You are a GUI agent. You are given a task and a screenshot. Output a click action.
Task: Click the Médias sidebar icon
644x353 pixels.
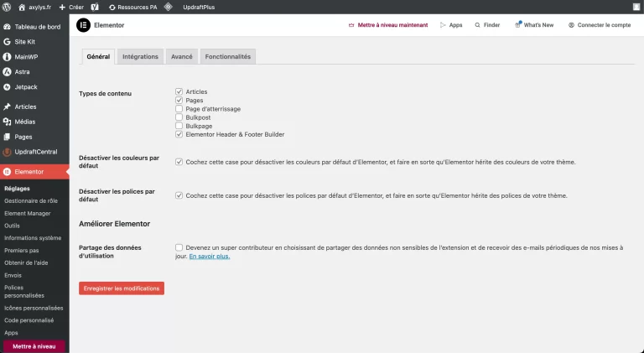[x=7, y=122]
